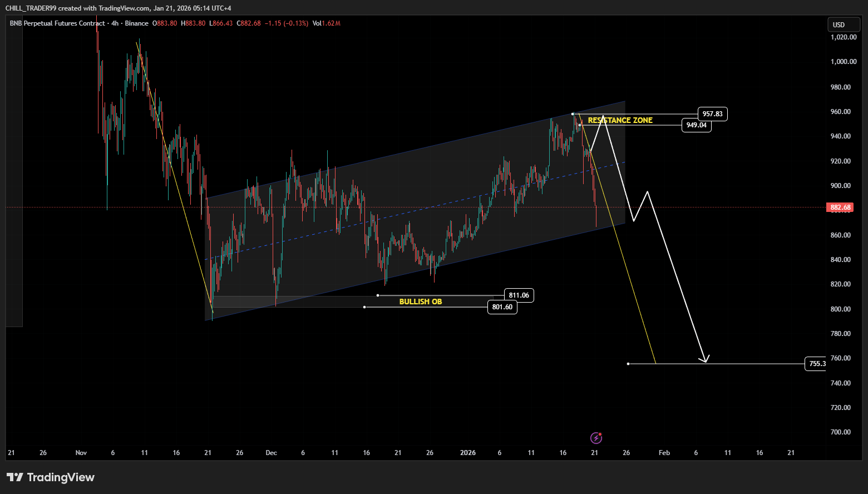Screen dimensions: 868x494
Task: Open the Feb label on the date axis
Action: (664, 453)
